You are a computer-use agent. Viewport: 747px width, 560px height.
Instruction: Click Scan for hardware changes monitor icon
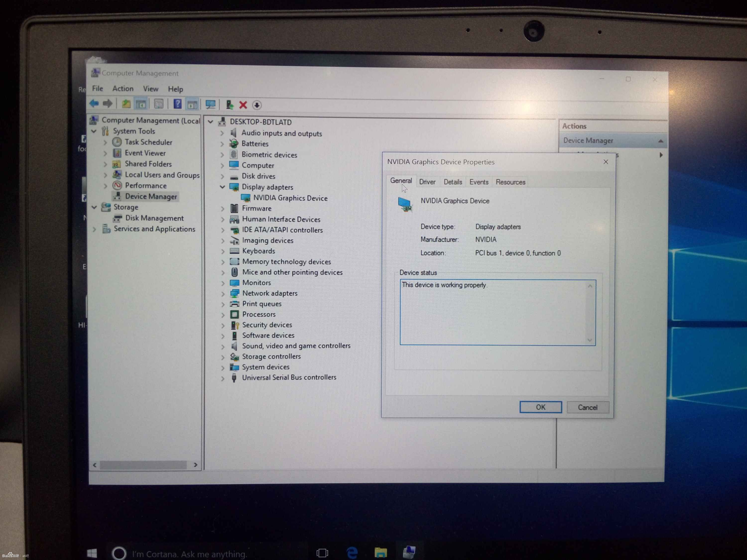pos(210,104)
